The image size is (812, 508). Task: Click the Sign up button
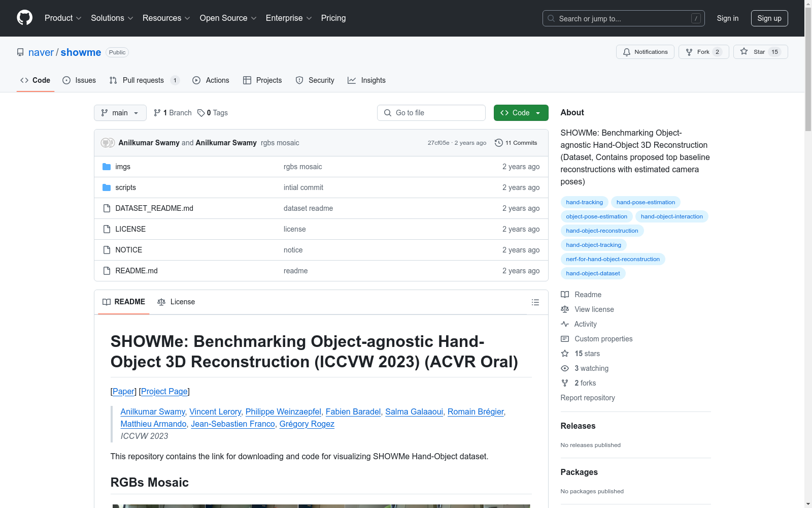pos(769,18)
